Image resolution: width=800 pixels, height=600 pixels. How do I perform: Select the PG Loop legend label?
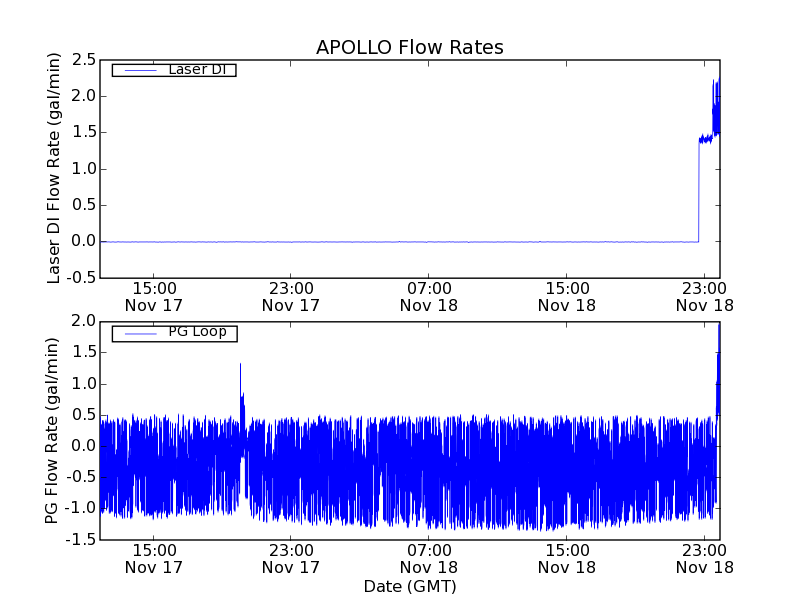(197, 332)
